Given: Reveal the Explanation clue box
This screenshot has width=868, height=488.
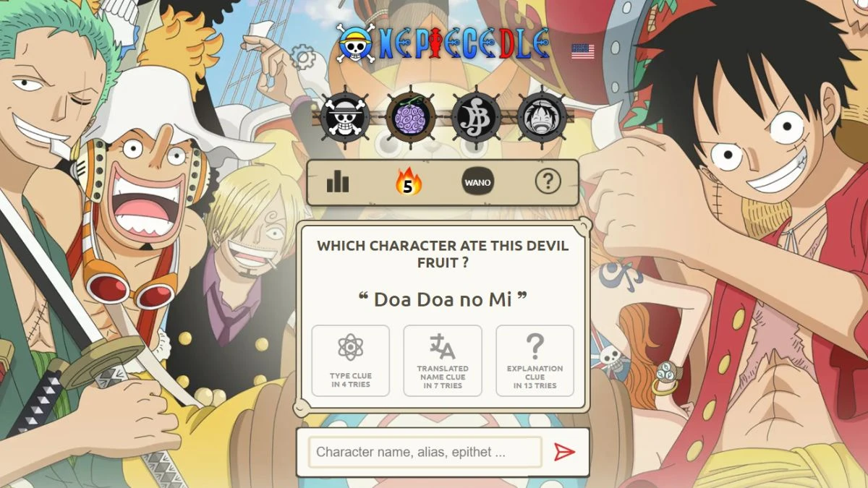Looking at the screenshot, I should [x=535, y=361].
